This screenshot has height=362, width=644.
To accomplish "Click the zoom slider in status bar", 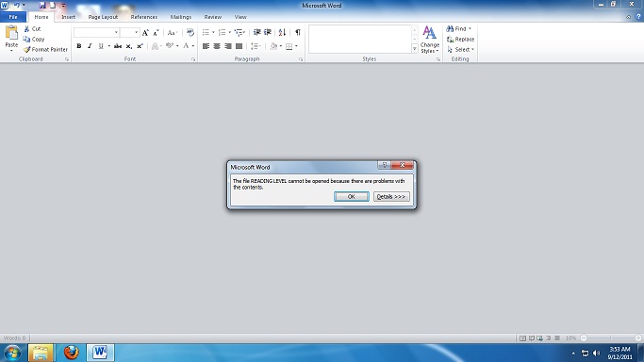I will tap(611, 337).
